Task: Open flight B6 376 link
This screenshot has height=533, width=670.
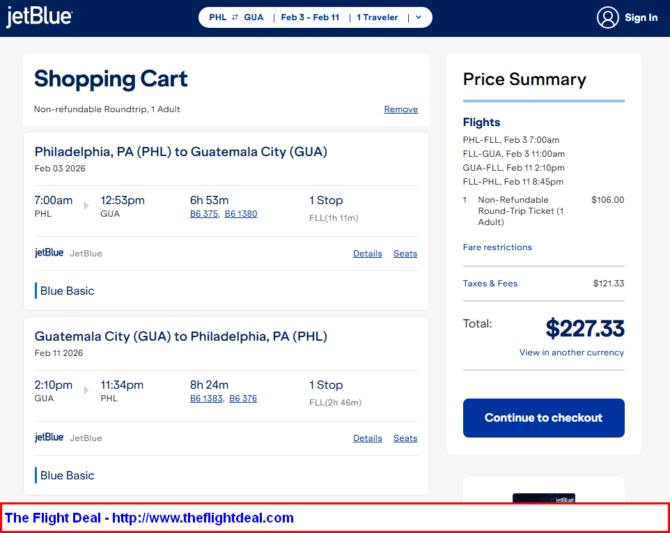Action: 243,398
